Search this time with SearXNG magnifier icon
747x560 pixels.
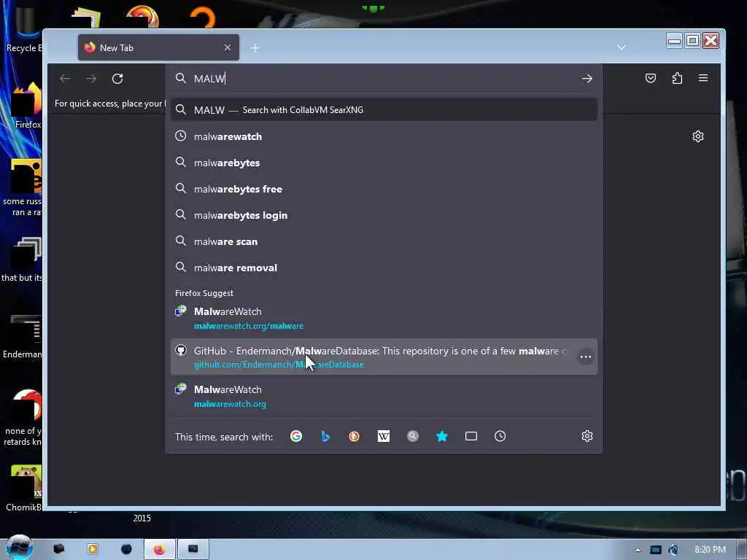click(413, 436)
